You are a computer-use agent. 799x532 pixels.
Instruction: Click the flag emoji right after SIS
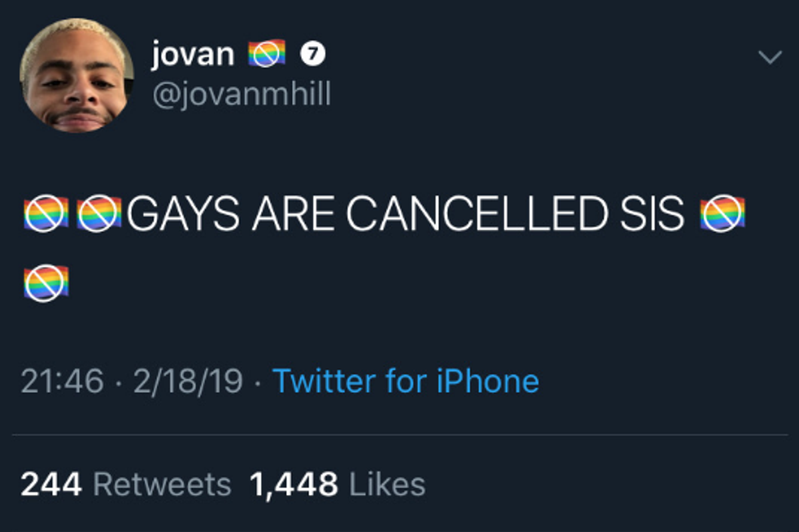coord(722,214)
